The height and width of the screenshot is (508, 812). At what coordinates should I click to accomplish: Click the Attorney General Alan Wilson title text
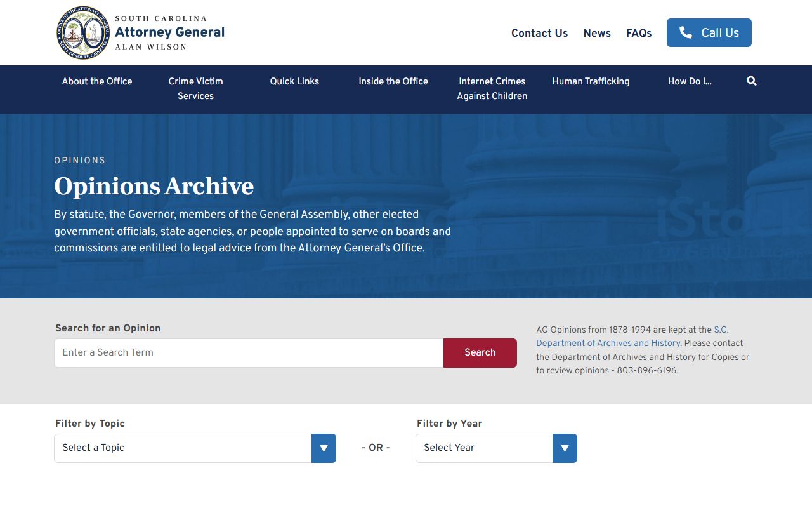pyautogui.click(x=169, y=32)
